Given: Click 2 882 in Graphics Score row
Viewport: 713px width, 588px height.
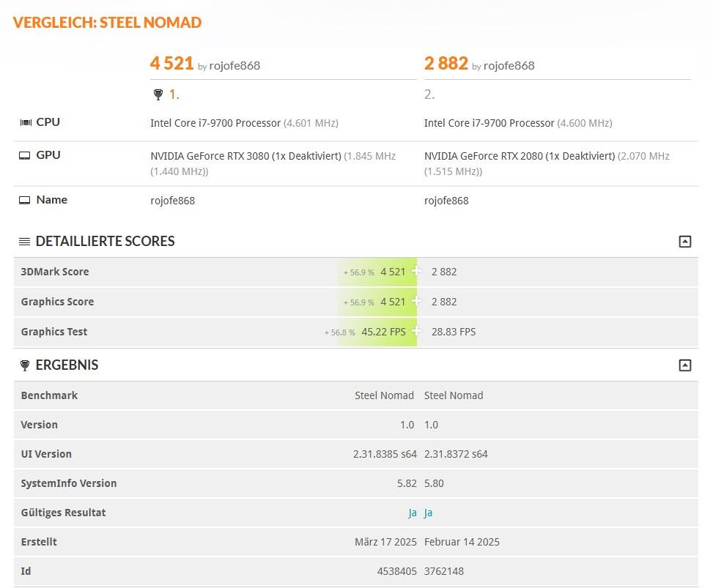Looking at the screenshot, I should (x=444, y=302).
